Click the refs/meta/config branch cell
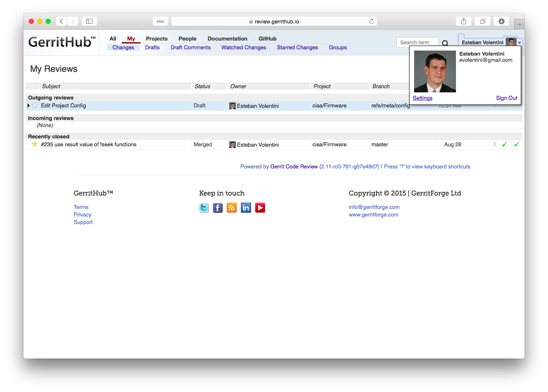Viewport: 548px width, 392px height. (391, 106)
